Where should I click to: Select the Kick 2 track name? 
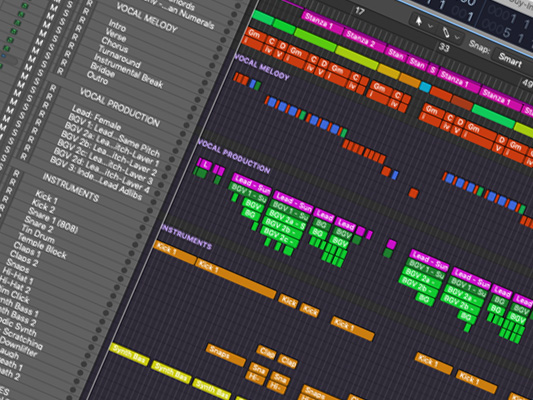coord(43,206)
